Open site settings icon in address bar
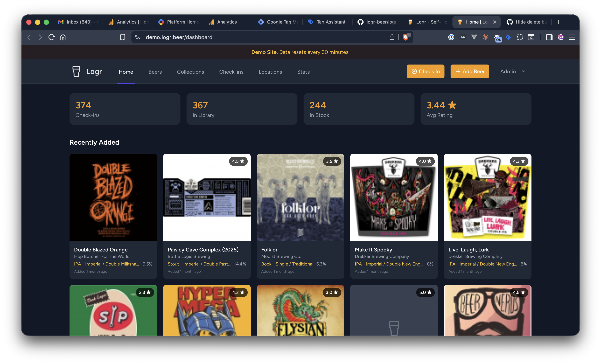This screenshot has height=364, width=601. click(138, 37)
